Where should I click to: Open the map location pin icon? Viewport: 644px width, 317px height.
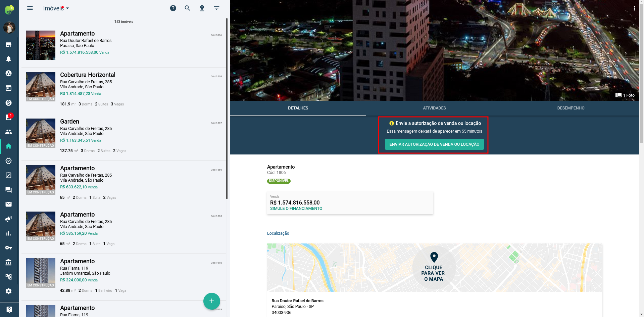tap(202, 8)
